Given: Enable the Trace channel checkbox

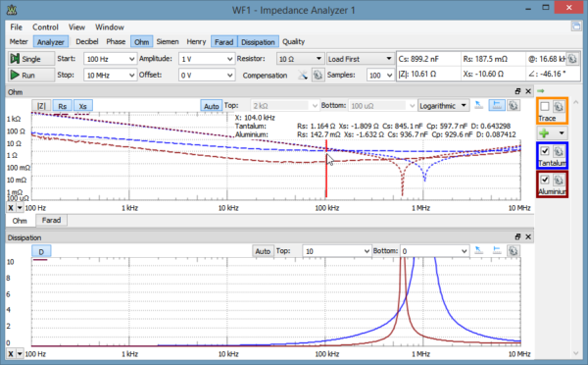Looking at the screenshot, I should 545,107.
